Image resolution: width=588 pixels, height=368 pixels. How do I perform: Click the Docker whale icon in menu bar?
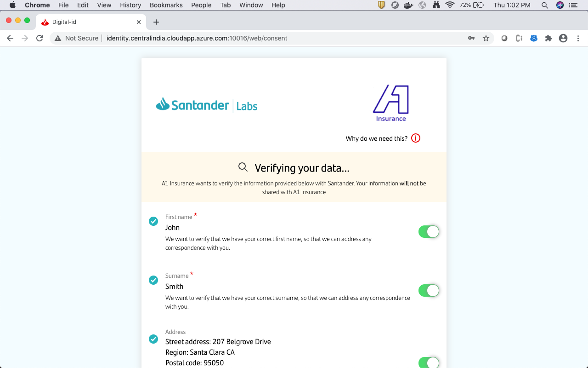408,5
